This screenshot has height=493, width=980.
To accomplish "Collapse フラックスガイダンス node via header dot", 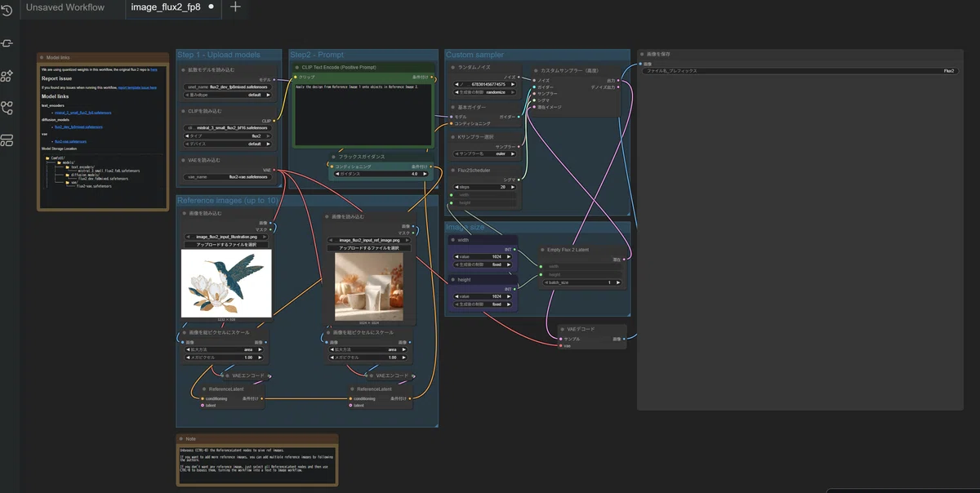I will point(335,157).
